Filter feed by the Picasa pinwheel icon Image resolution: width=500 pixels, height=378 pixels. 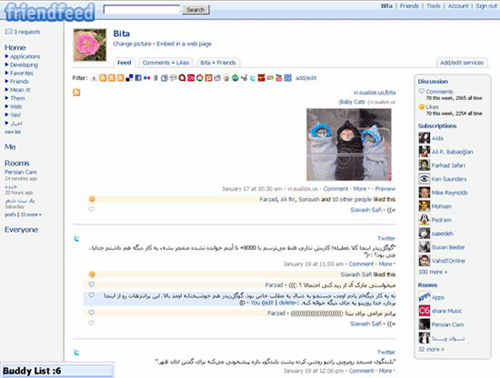point(199,78)
